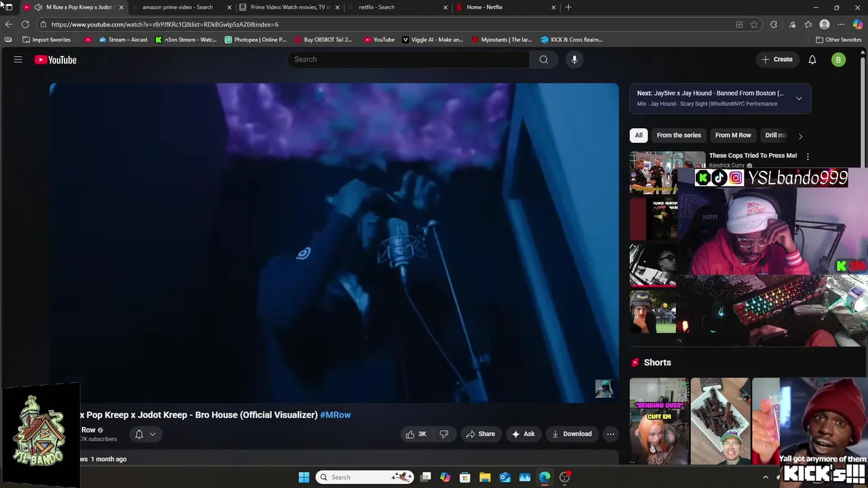868x488 pixels.
Task: Click the Share button
Action: pos(480,434)
